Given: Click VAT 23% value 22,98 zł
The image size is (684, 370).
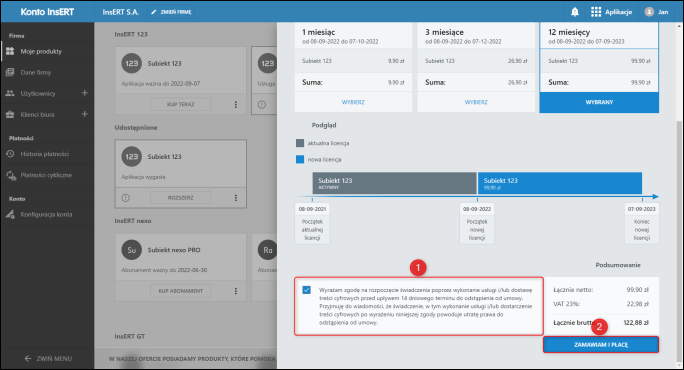Looking at the screenshot, I should click(637, 304).
